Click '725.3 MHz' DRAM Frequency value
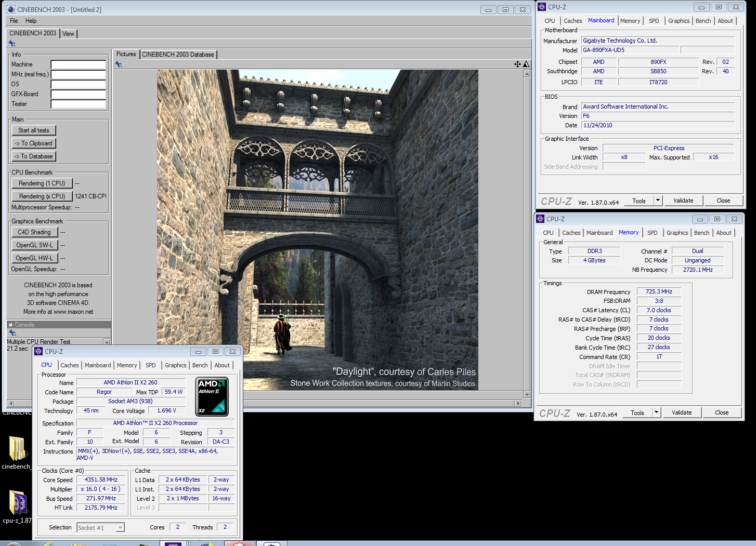The height and width of the screenshot is (546, 756). (x=659, y=291)
